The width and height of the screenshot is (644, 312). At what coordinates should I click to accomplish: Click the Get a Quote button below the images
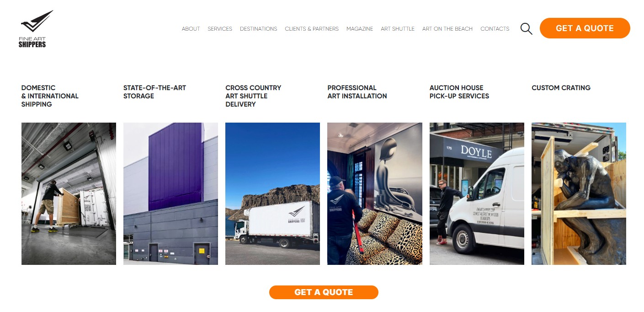click(x=324, y=292)
